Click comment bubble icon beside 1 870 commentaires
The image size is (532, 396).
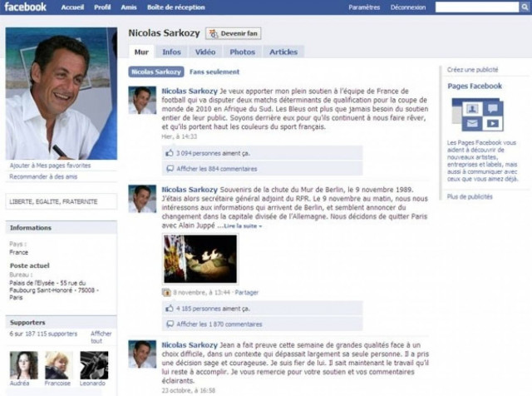[170, 324]
